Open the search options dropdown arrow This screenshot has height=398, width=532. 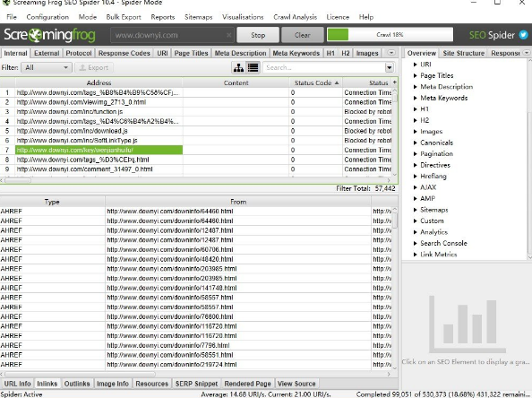point(390,67)
